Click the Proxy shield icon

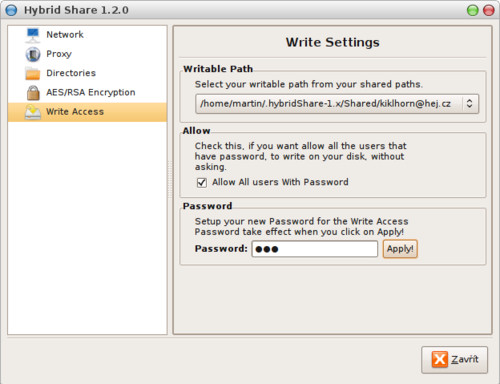33,54
